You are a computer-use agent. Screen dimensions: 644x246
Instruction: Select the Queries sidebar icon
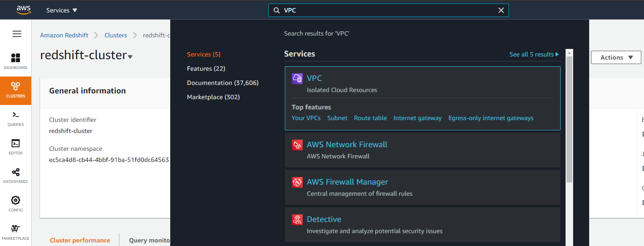point(16,118)
